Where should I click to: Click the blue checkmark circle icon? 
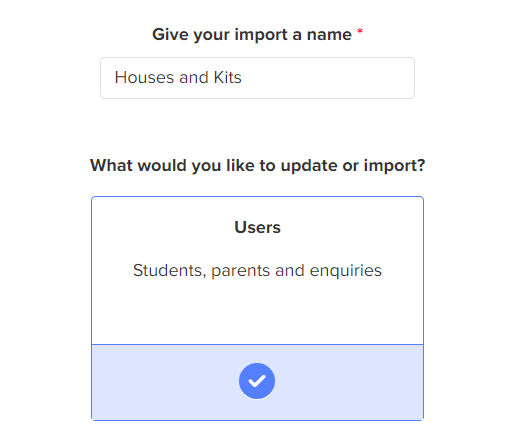click(x=257, y=381)
